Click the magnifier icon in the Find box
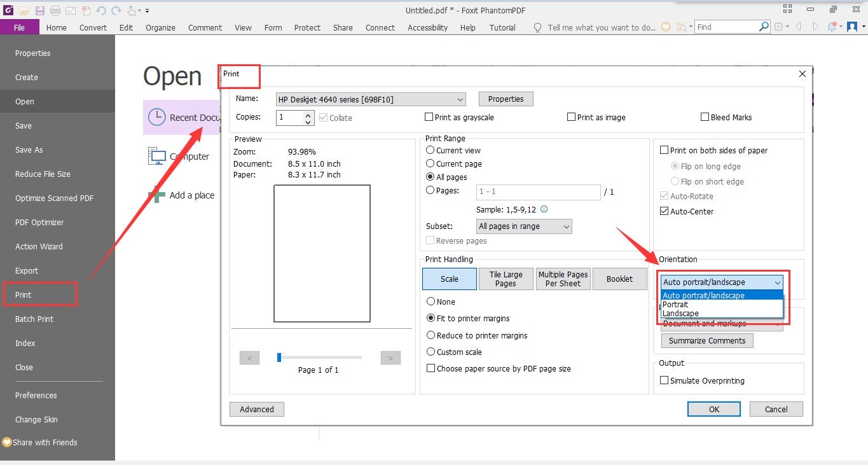Screen dimensions: 868x465 coord(764,27)
